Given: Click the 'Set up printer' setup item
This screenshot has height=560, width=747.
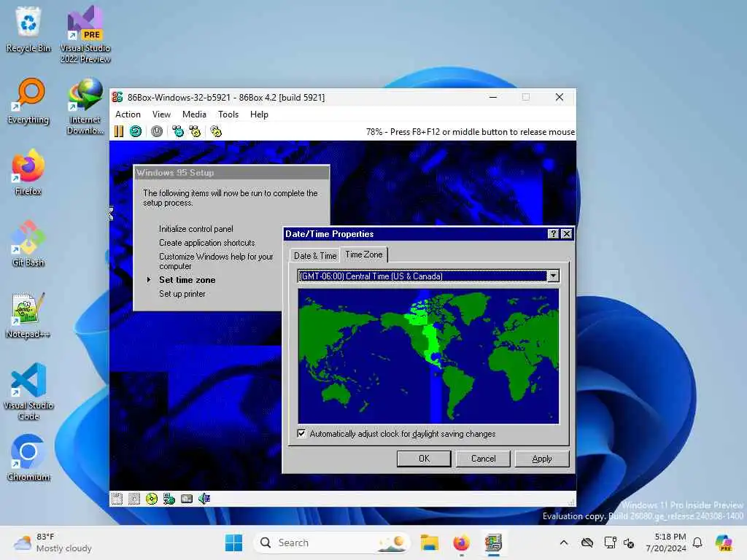Looking at the screenshot, I should pos(182,294).
